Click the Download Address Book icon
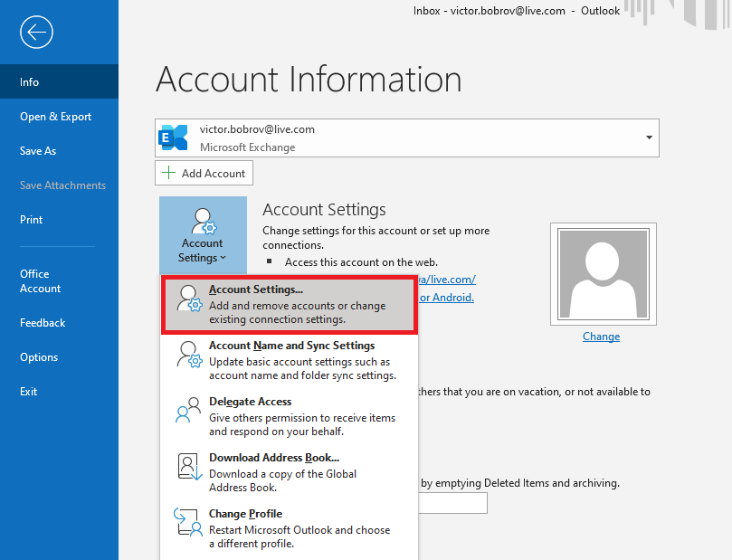The height and width of the screenshot is (560, 732). coord(187,467)
